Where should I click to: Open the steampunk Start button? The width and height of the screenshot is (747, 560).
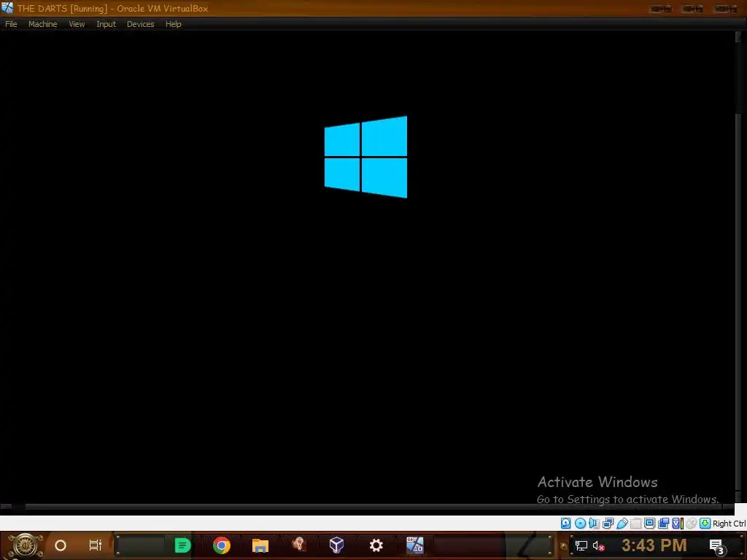point(26,545)
